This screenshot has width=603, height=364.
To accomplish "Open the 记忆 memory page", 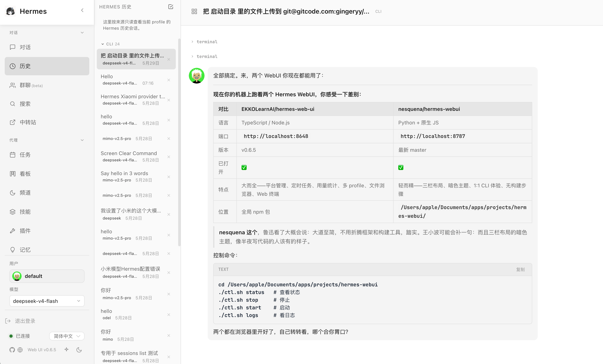I will (x=47, y=250).
